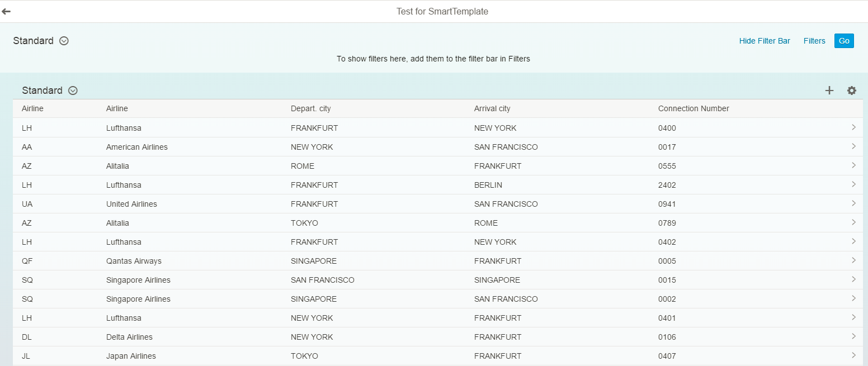Open row arrow for connection 0400
868x366 pixels.
click(x=853, y=127)
